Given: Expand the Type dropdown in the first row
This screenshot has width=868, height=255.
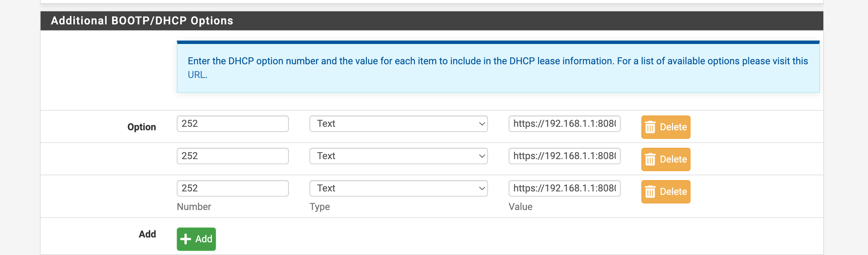Looking at the screenshot, I should [x=398, y=124].
